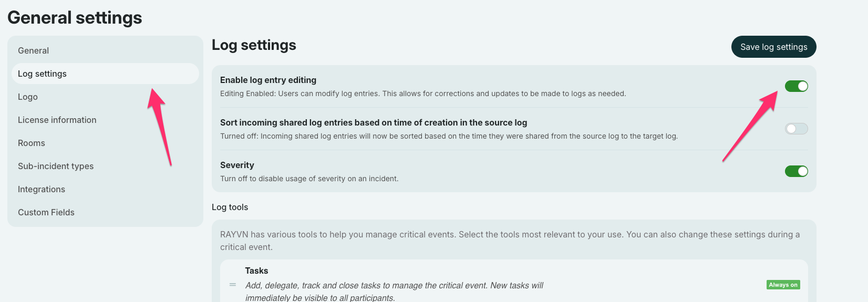This screenshot has height=302, width=868.
Task: Click the Enable log entry editing label
Action: point(268,80)
